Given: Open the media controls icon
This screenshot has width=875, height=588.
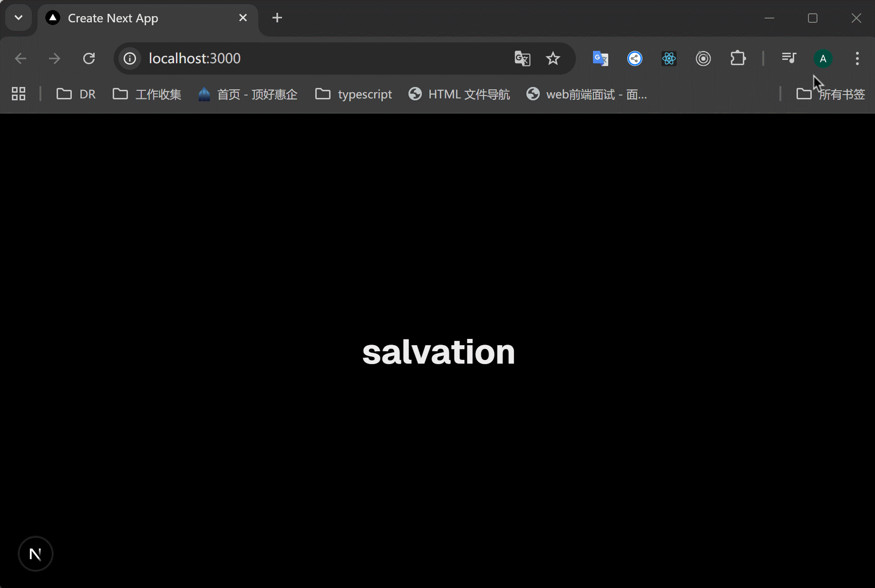Looking at the screenshot, I should (x=788, y=58).
